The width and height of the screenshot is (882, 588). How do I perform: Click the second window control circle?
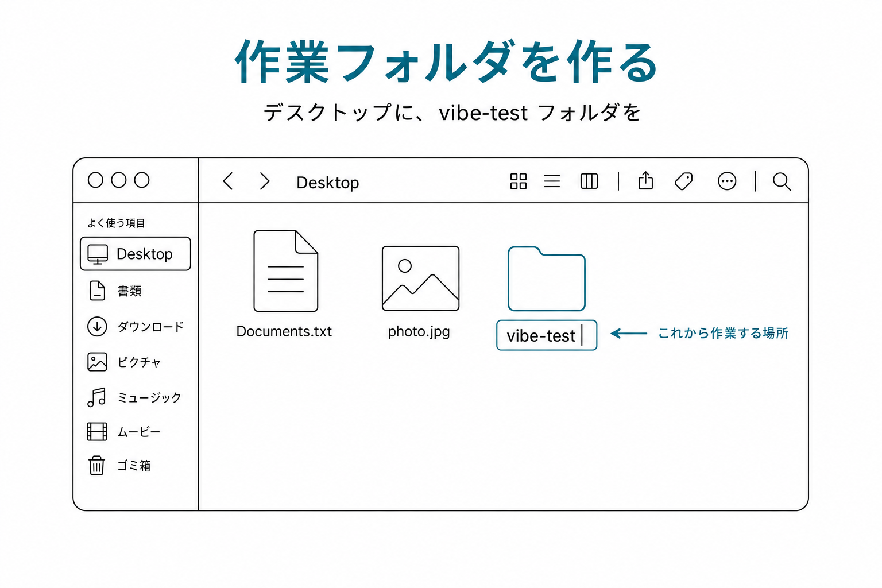pyautogui.click(x=119, y=180)
